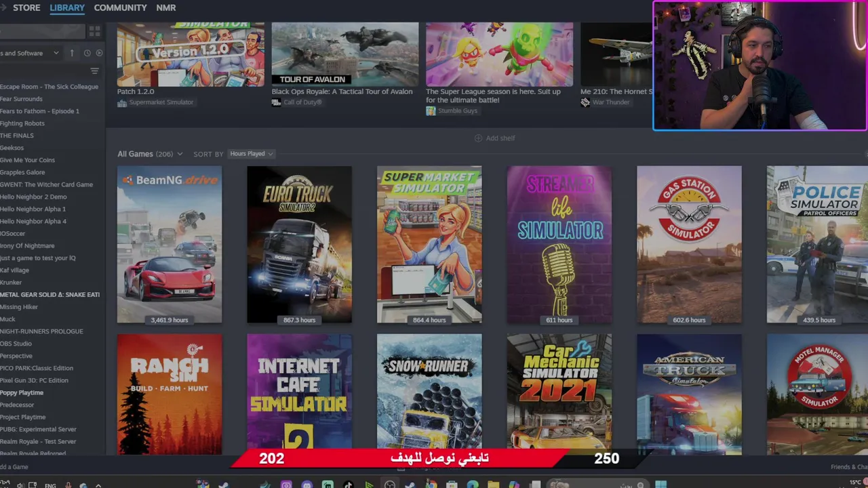This screenshot has width=868, height=488.
Task: Open the advanced filter lines icon
Action: (94, 71)
